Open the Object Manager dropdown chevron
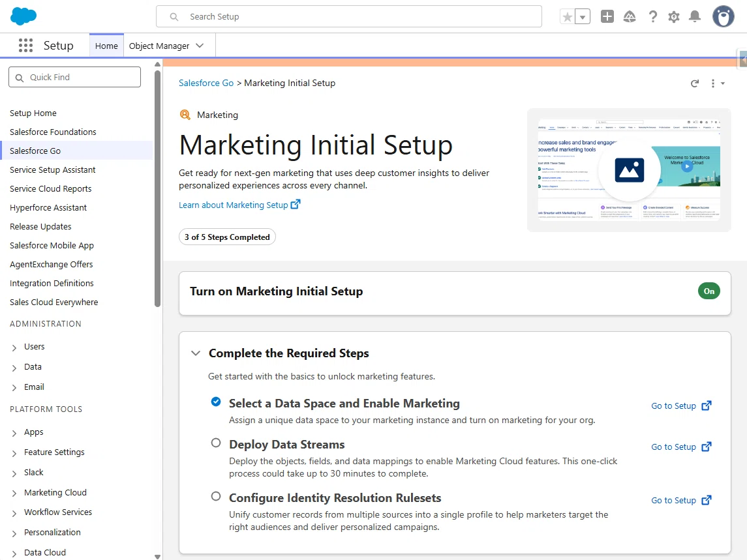The image size is (747, 560). click(x=200, y=46)
